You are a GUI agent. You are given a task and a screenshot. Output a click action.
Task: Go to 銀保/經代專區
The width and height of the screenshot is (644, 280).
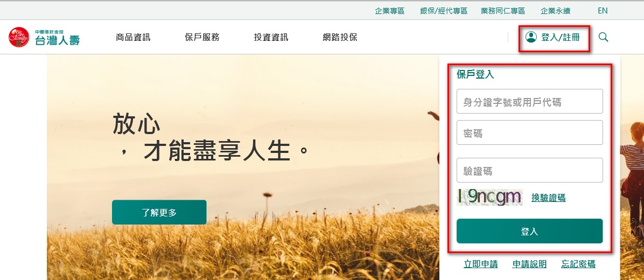[x=444, y=11]
